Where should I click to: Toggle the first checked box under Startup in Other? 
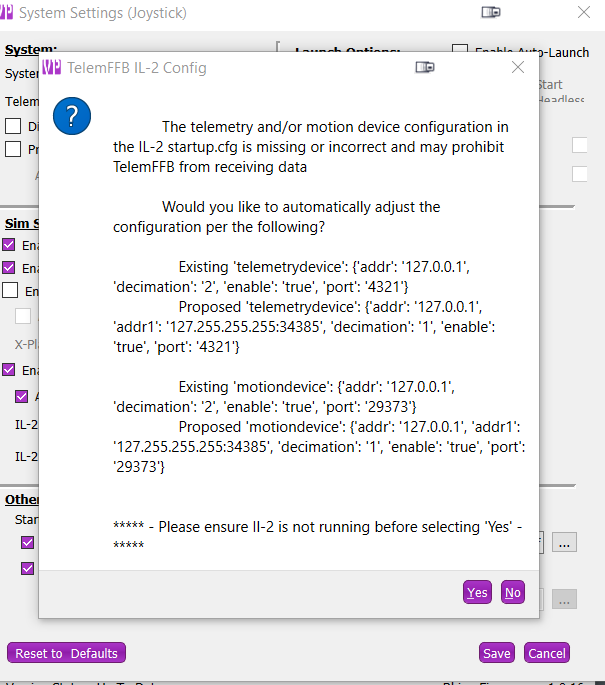click(x=28, y=542)
